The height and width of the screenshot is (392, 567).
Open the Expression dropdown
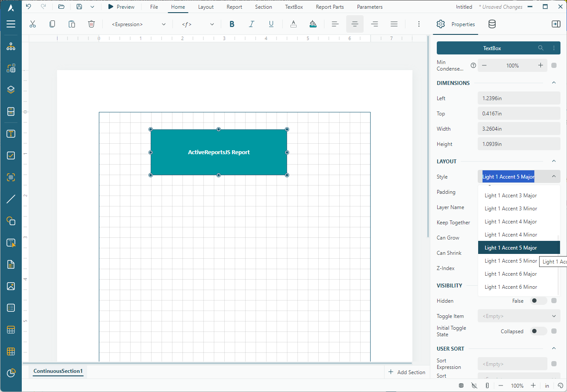tap(138, 24)
